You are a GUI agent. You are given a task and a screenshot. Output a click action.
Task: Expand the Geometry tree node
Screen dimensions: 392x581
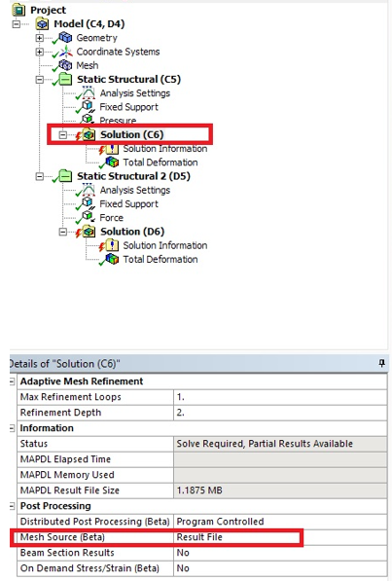40,38
